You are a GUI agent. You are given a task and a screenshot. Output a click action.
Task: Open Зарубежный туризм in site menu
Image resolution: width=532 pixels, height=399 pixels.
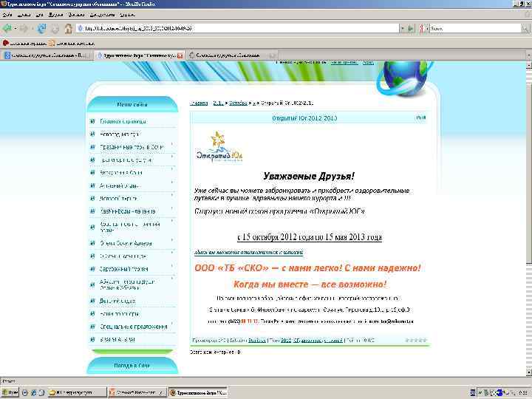tap(123, 269)
